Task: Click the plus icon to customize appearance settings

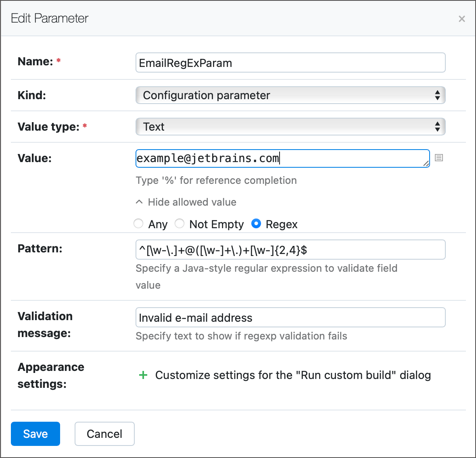Action: tap(143, 375)
